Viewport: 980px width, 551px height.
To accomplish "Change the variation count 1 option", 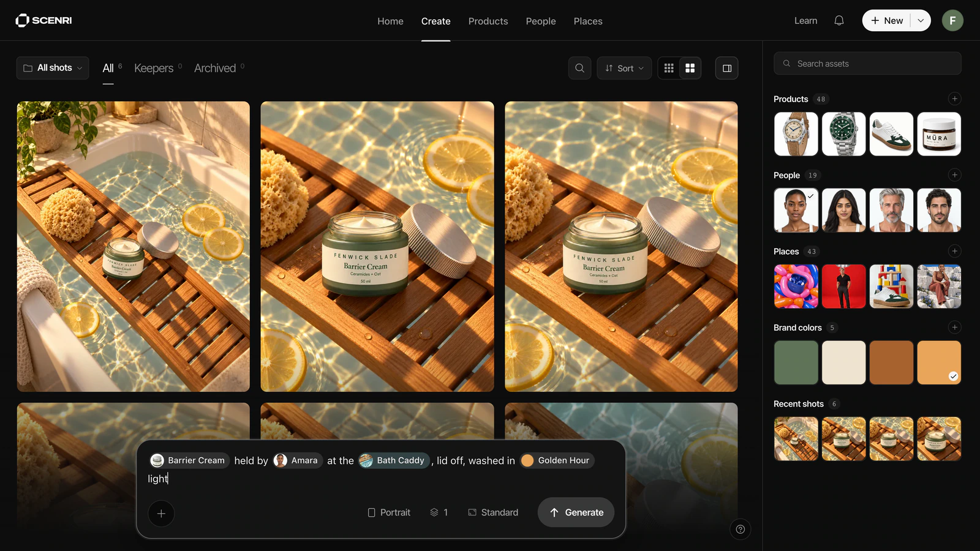I will [x=439, y=512].
